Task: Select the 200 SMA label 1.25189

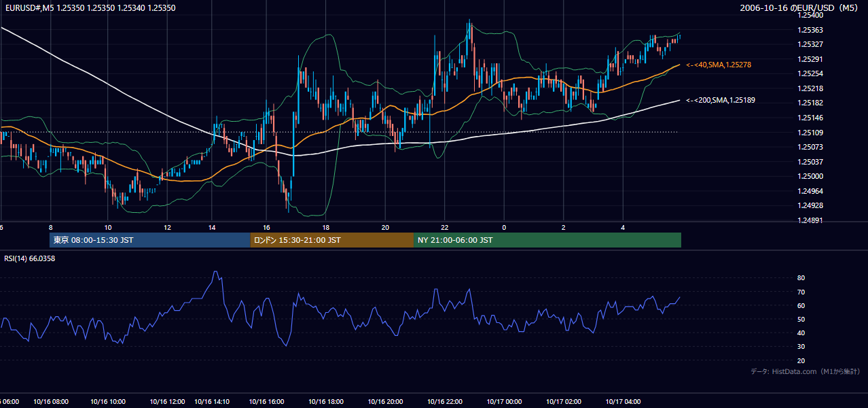Action: coord(720,100)
